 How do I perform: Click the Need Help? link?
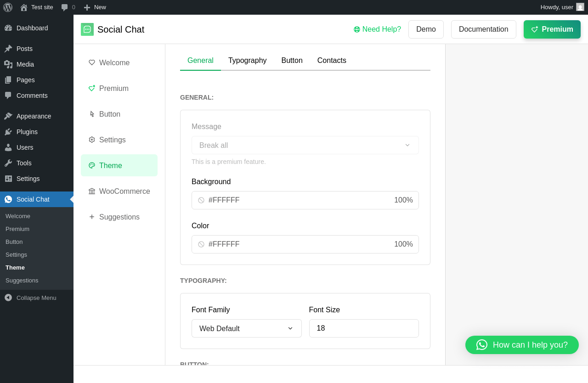click(377, 29)
